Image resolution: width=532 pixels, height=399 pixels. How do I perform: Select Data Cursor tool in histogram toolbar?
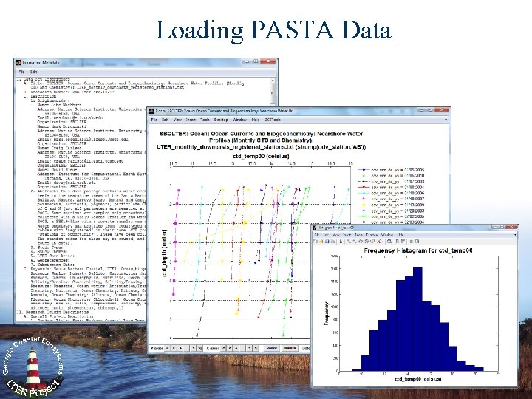[x=372, y=242]
